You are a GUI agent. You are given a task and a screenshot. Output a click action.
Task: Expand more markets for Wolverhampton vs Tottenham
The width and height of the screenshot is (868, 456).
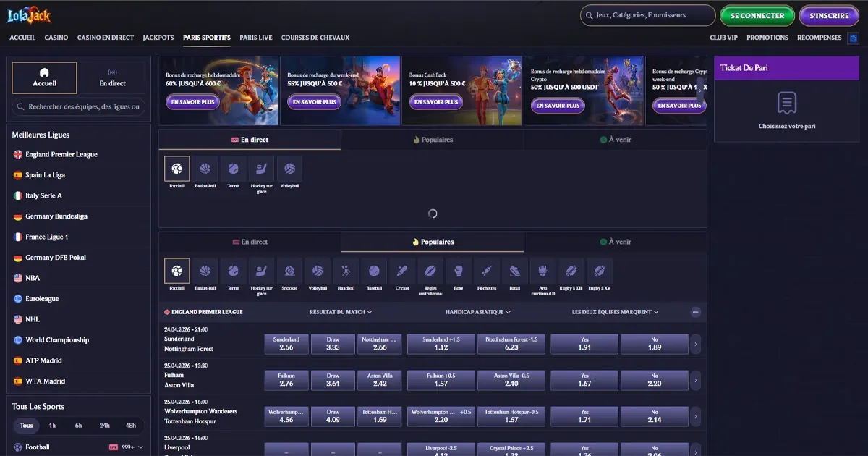696,416
